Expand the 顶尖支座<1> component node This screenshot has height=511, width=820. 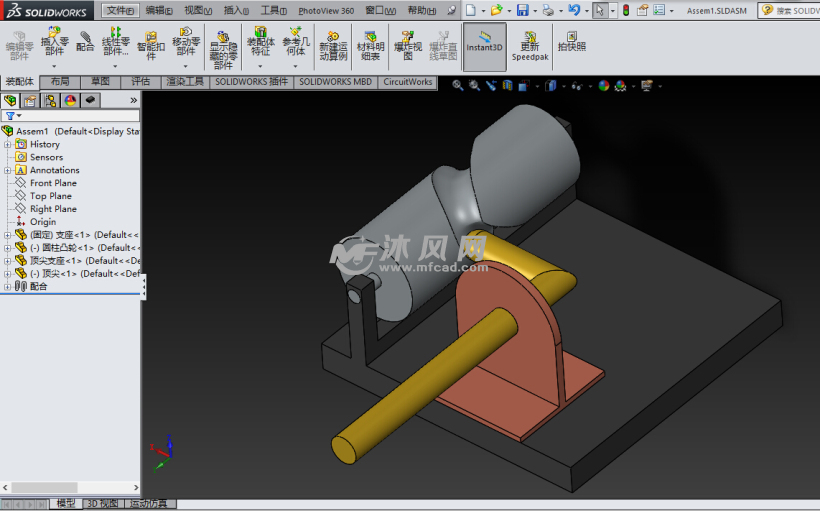coord(7,260)
